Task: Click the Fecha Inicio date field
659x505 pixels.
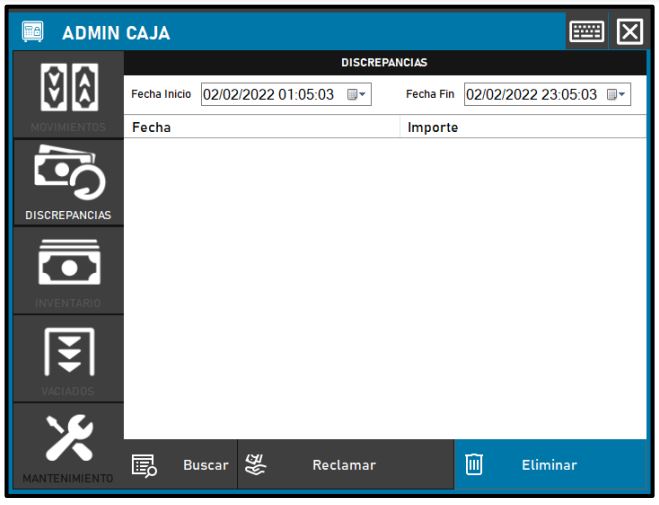Action: pyautogui.click(x=270, y=95)
